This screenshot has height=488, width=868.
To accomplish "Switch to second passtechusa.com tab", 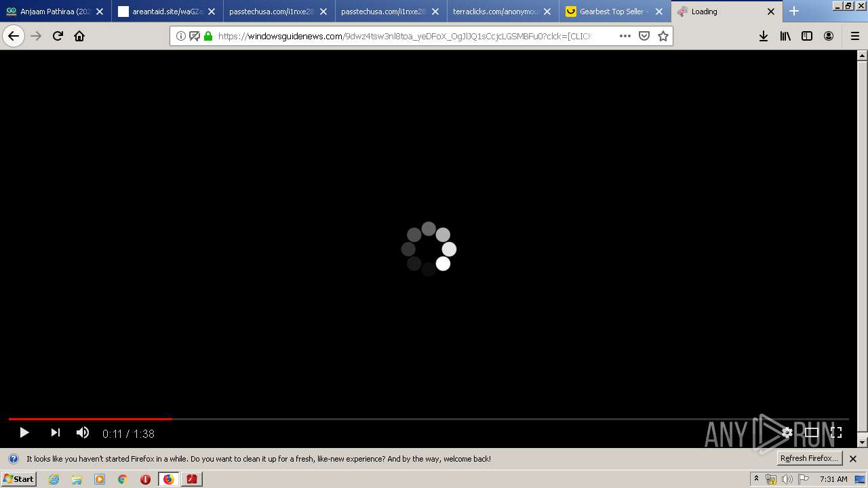I will click(391, 12).
